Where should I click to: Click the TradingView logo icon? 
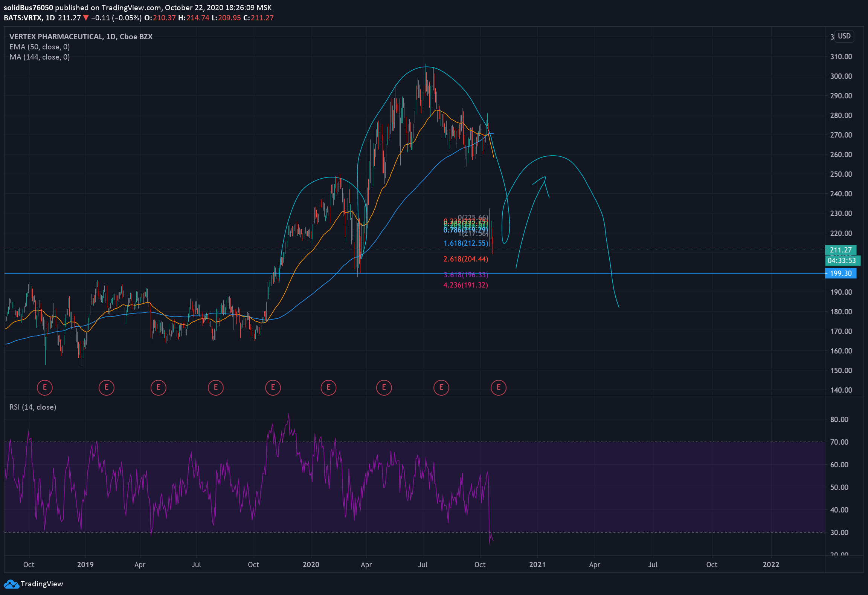point(11,584)
